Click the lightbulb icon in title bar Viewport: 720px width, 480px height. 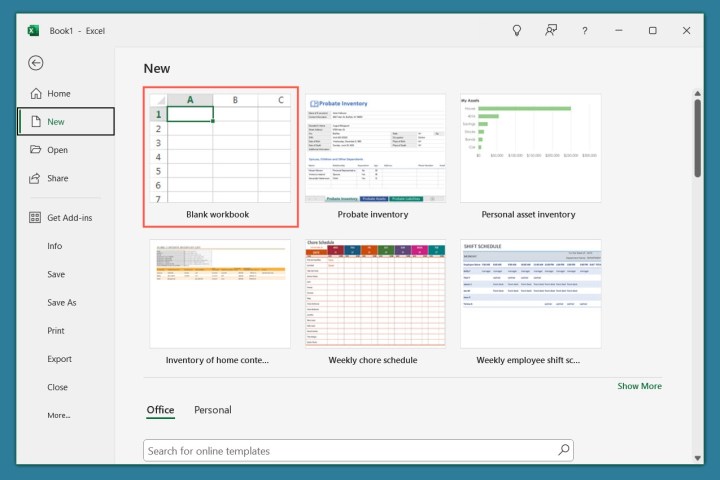[516, 31]
